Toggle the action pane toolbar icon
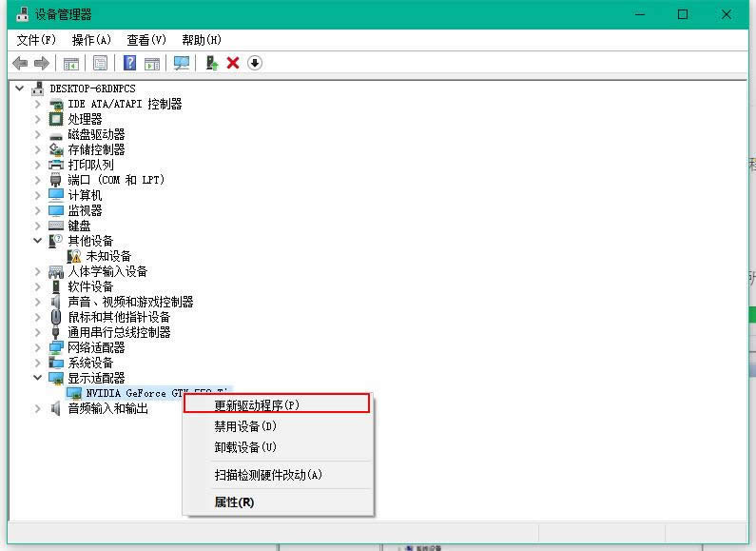756x551 pixels. point(152,63)
